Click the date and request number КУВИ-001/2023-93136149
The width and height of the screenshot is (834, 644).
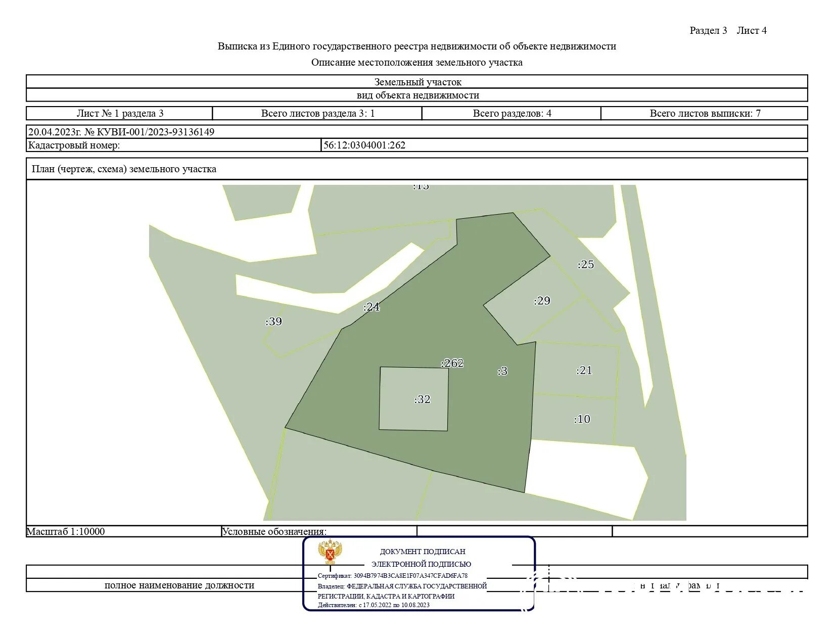pyautogui.click(x=121, y=132)
